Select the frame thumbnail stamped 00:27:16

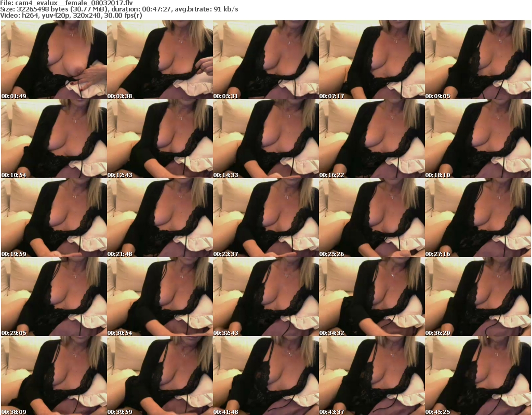tap(478, 218)
